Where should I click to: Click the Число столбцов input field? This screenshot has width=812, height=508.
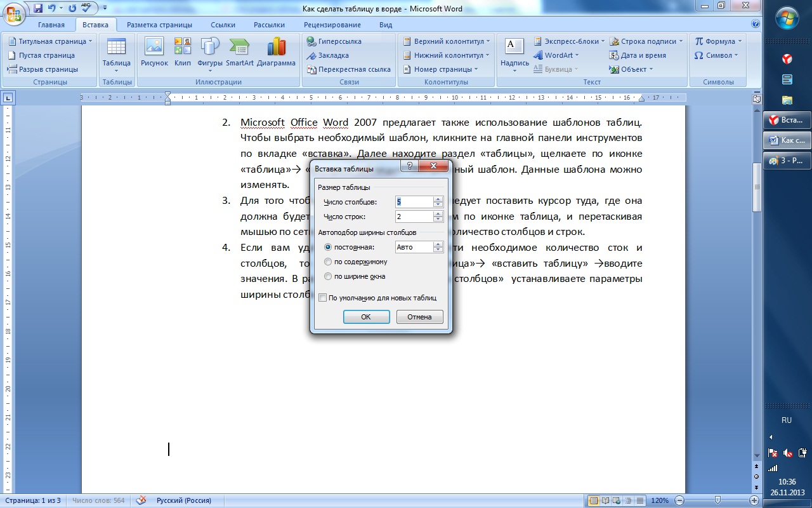(x=414, y=202)
